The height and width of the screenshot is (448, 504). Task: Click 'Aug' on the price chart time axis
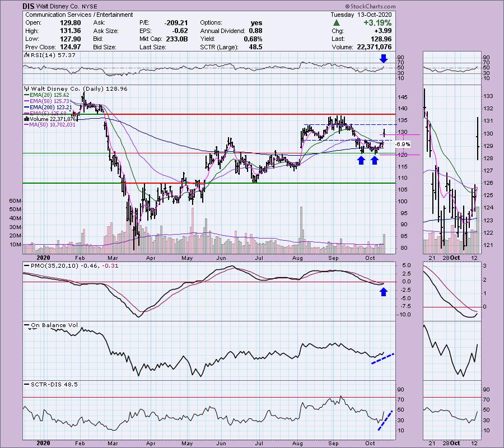tap(298, 258)
